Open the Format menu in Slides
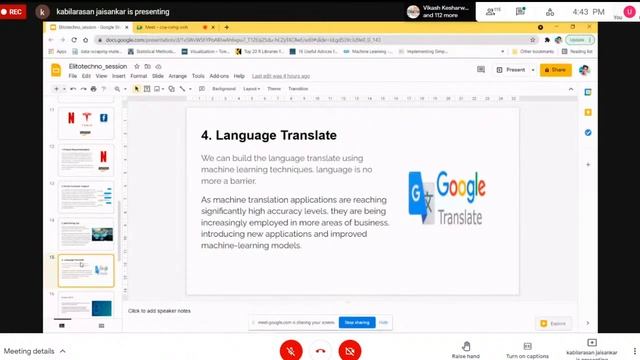Screen dimensions: 640x360 point(138,76)
